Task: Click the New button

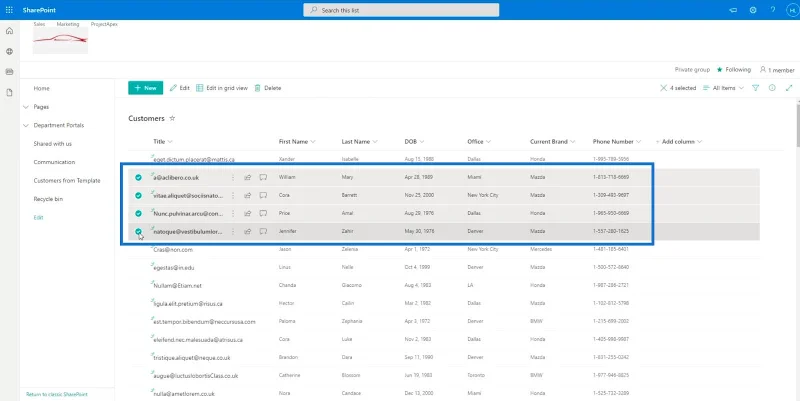Action: [x=145, y=88]
